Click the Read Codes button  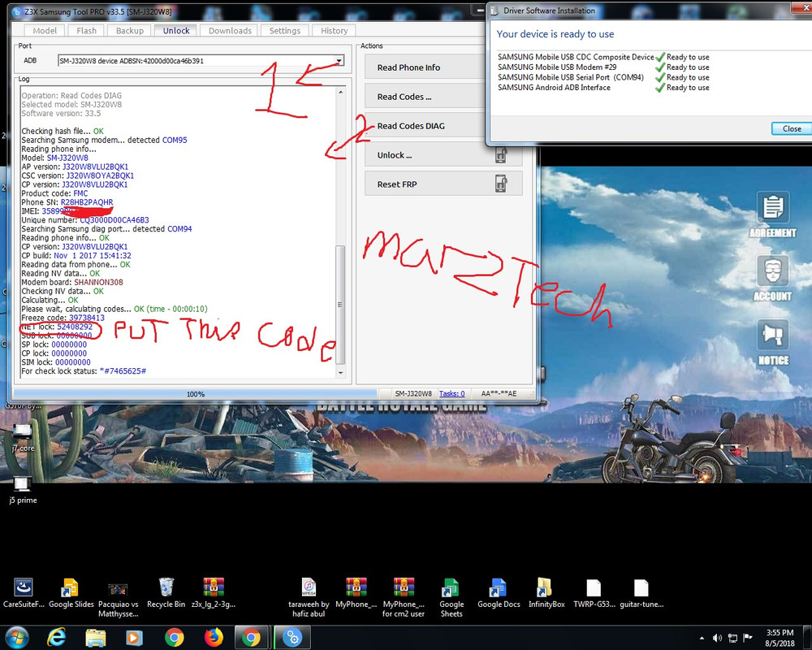tap(425, 97)
